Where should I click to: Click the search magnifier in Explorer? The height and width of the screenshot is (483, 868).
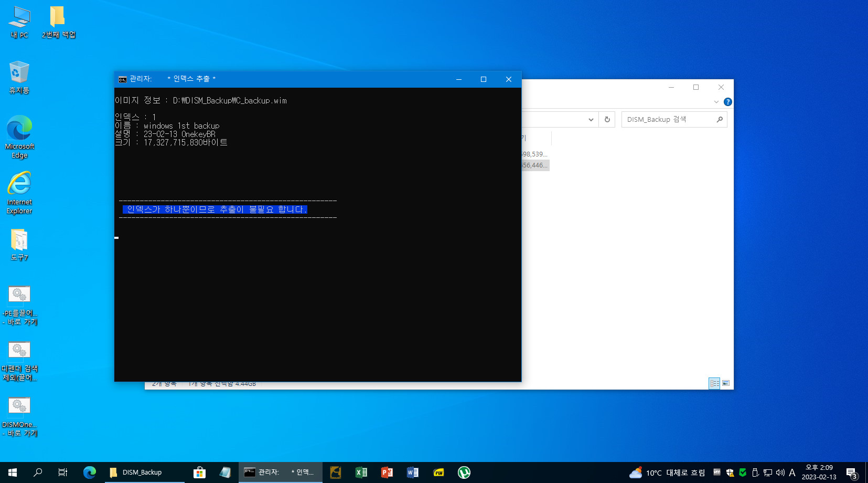point(720,120)
